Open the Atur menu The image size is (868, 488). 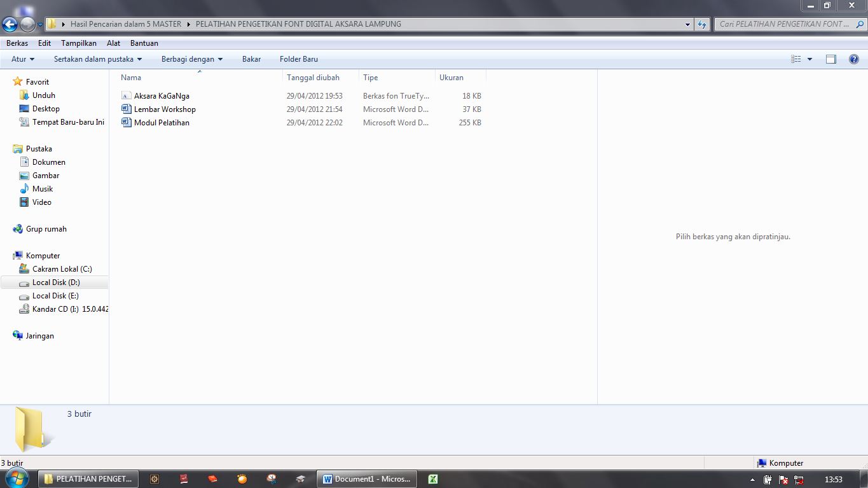point(21,59)
